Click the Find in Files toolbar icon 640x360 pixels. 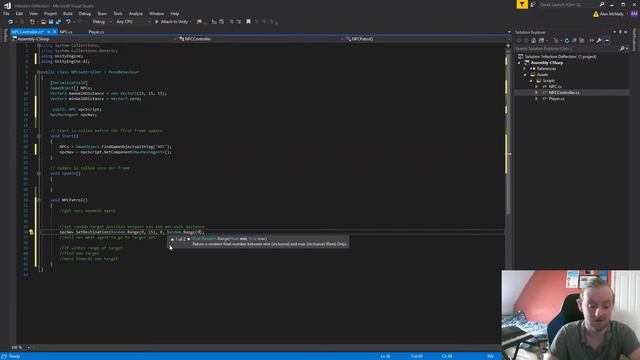pyautogui.click(x=199, y=22)
